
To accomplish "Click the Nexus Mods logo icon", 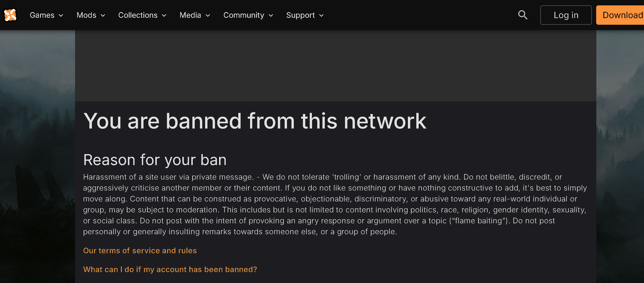I will click(x=10, y=15).
